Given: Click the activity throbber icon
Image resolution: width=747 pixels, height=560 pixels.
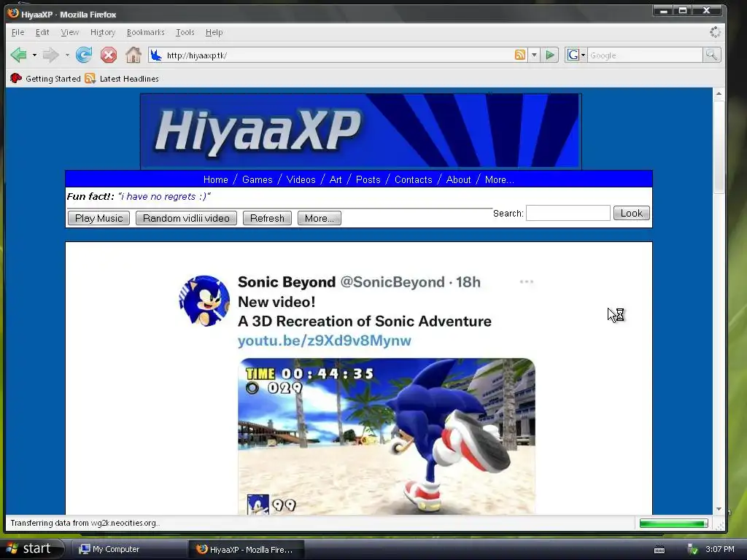Looking at the screenshot, I should 715,32.
